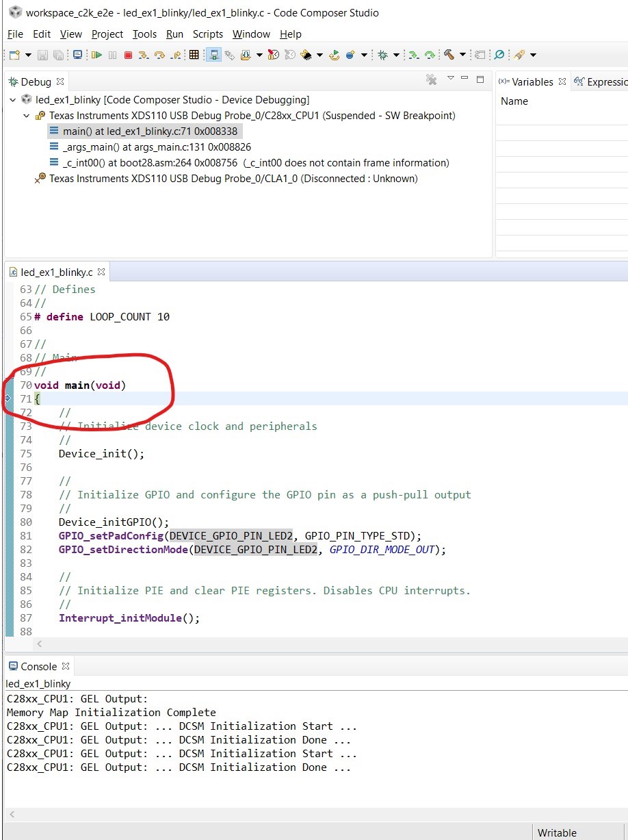The image size is (628, 840).
Task: Switch to the Expressions tab
Action: 601,81
